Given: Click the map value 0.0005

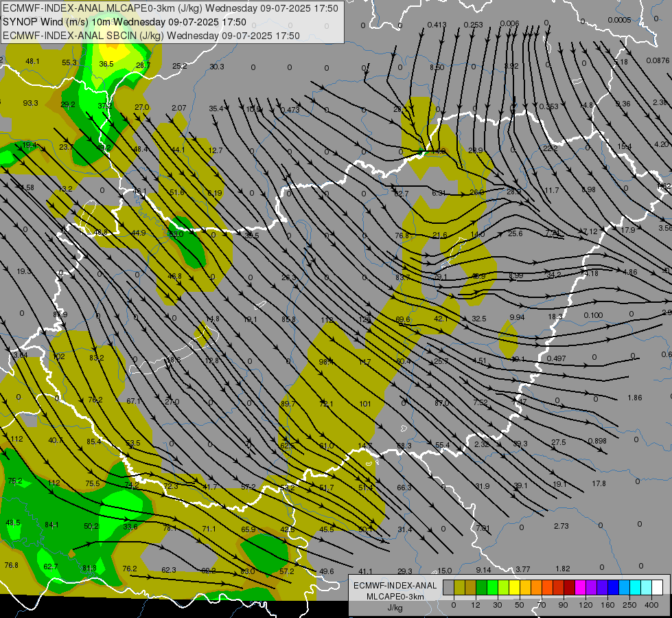Looking at the screenshot, I should (x=619, y=20).
